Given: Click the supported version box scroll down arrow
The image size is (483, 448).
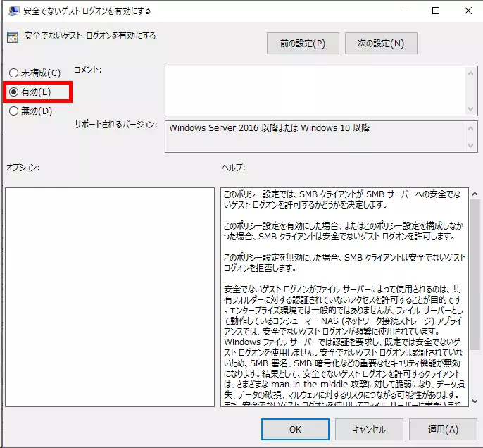Looking at the screenshot, I should click(470, 145).
